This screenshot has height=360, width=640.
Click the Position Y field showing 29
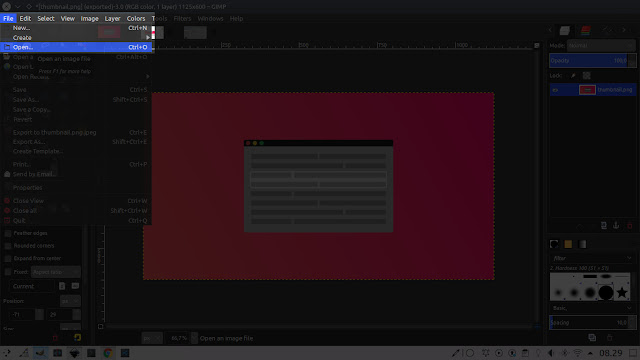click(60, 315)
